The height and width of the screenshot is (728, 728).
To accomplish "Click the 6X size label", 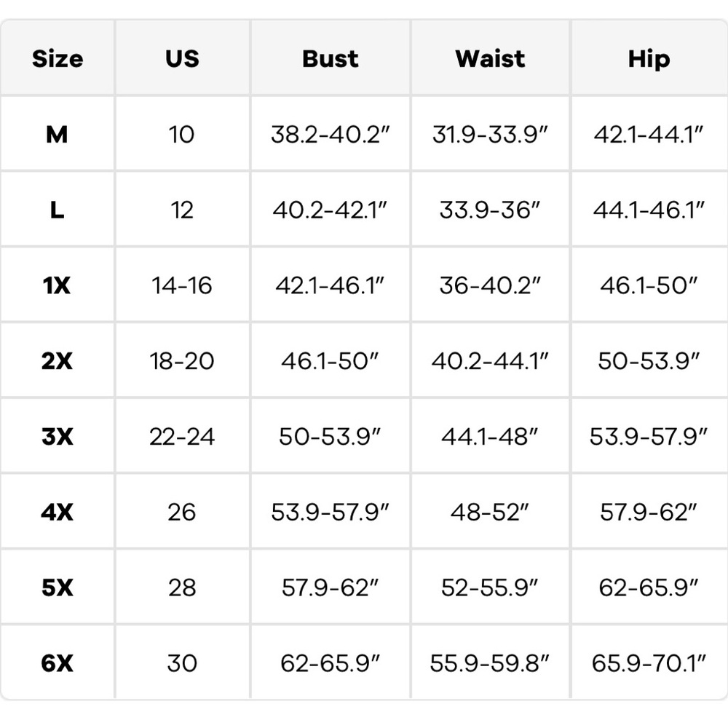I will [x=57, y=663].
